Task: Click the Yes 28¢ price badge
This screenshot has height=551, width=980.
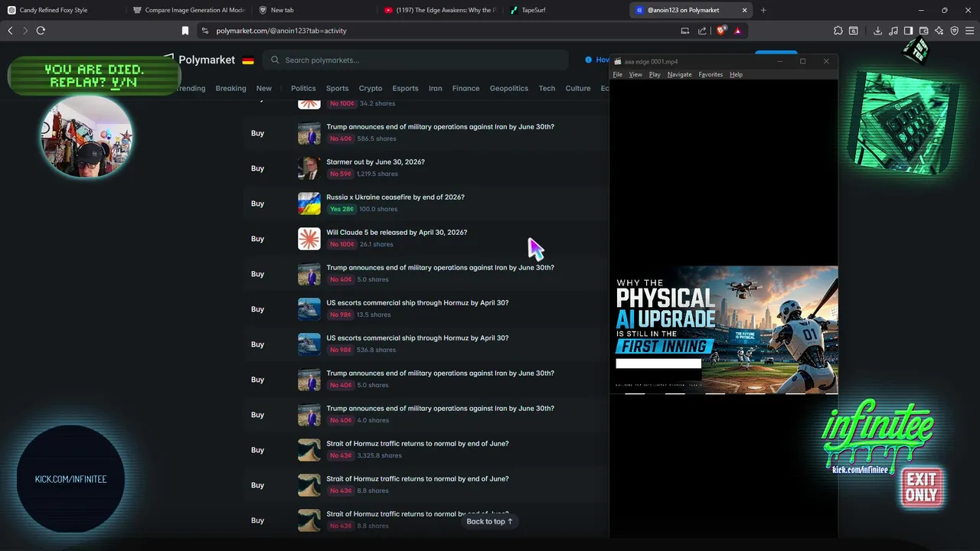Action: click(x=341, y=209)
